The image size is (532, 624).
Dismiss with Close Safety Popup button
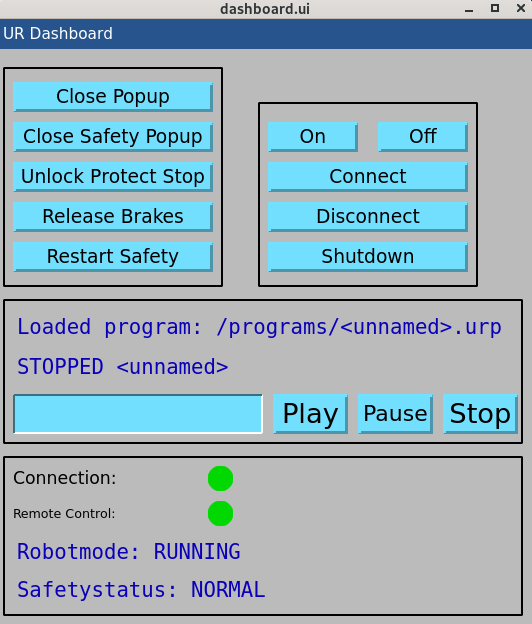[x=113, y=136]
